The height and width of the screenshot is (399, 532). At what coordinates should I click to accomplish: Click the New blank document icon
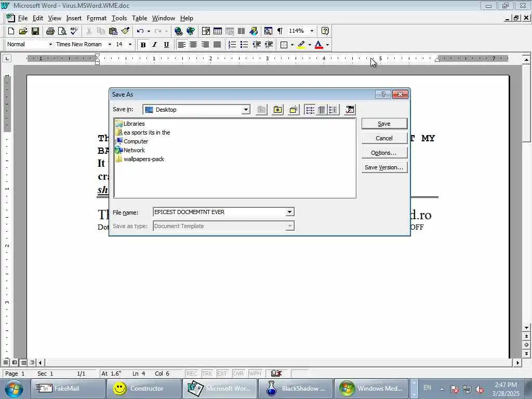click(11, 31)
